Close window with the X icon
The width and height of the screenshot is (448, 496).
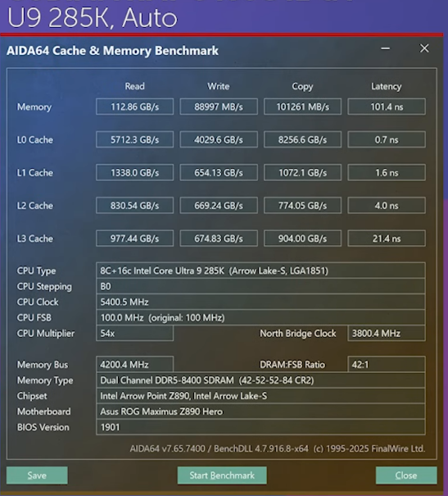click(x=424, y=48)
